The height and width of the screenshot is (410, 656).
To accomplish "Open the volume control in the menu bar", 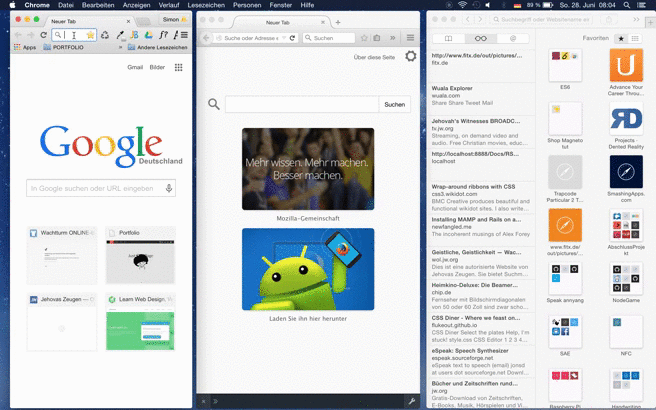I will 488,5.
